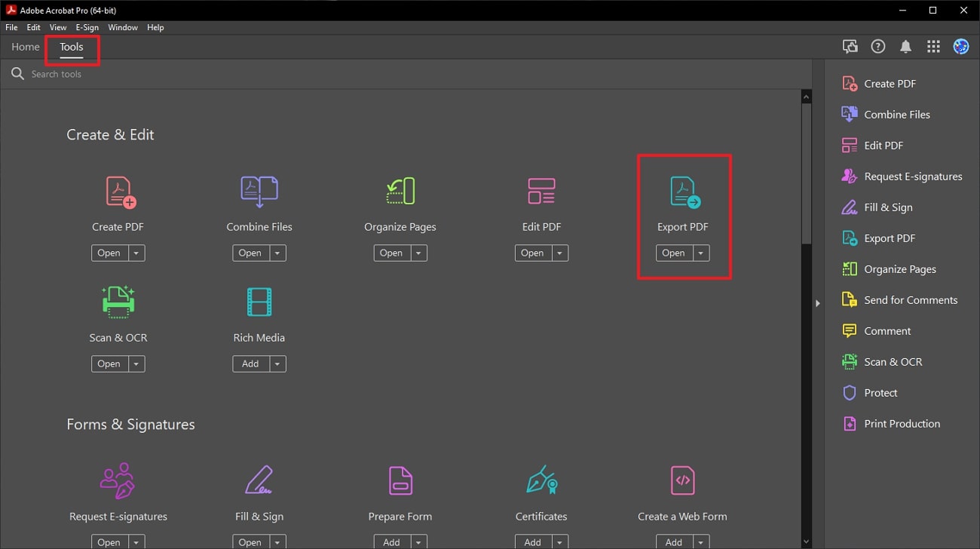Open the Edit menu
The height and width of the screenshot is (549, 980).
click(x=34, y=27)
